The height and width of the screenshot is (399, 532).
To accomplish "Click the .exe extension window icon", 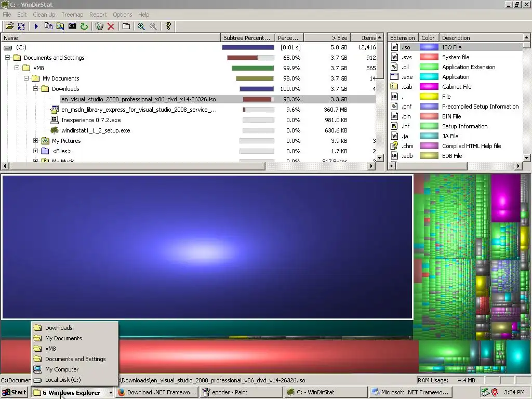I will [394, 77].
